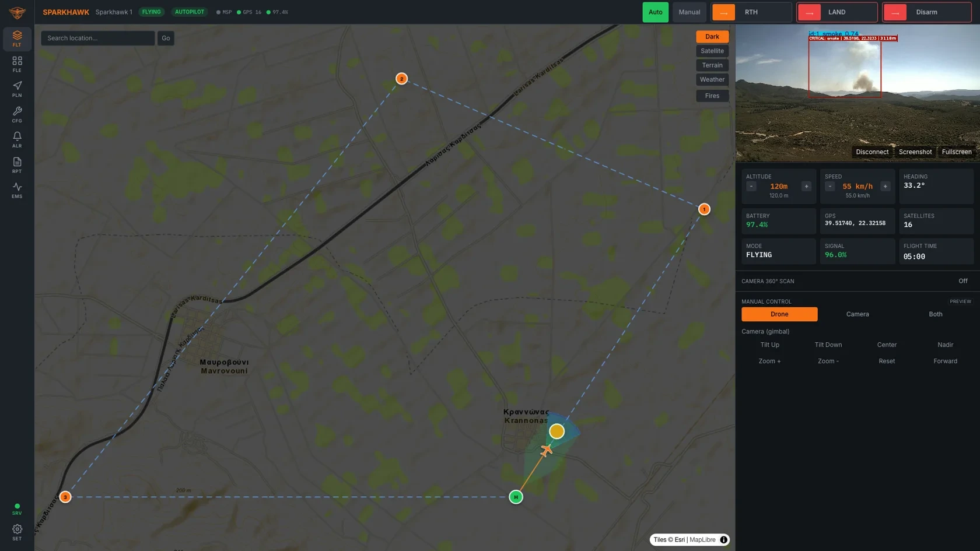Reset the camera gimbal
This screenshot has height=551, width=980.
click(x=887, y=361)
